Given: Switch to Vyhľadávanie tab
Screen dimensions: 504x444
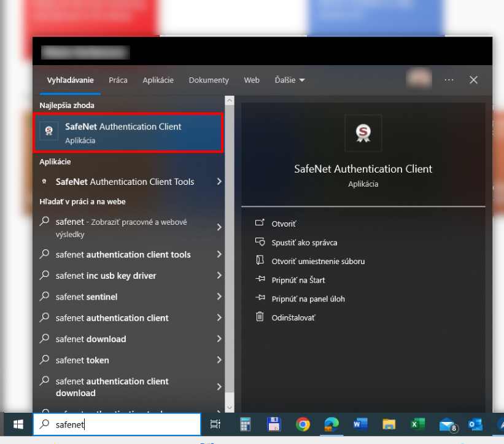Looking at the screenshot, I should point(70,80).
